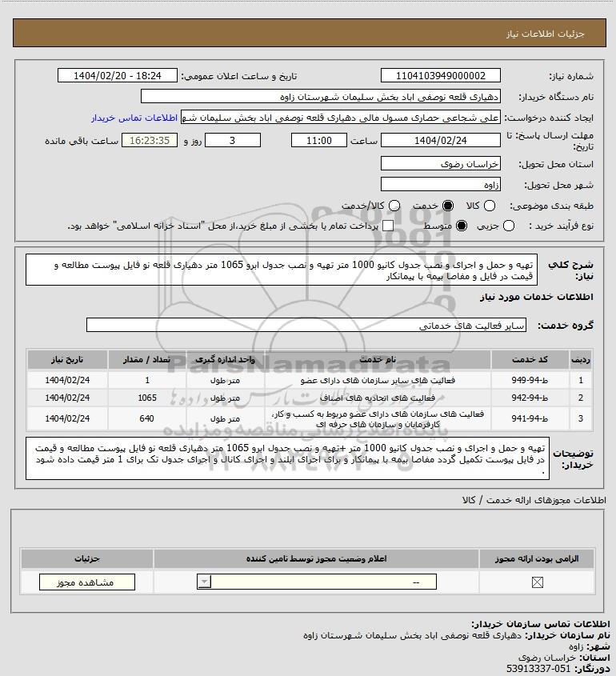Click the نام خدمت column header
Viewport: 616px width, 676px height.
pyautogui.click(x=378, y=359)
